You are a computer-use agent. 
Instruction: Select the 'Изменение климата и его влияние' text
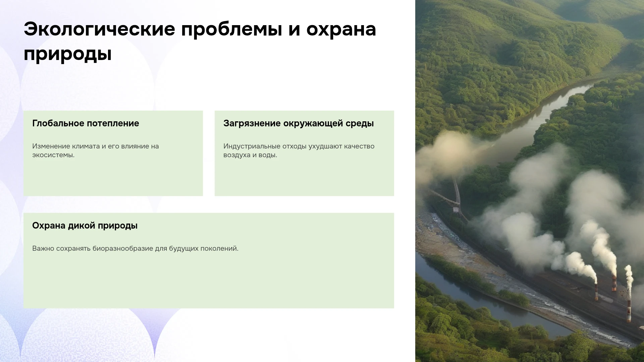click(x=91, y=146)
